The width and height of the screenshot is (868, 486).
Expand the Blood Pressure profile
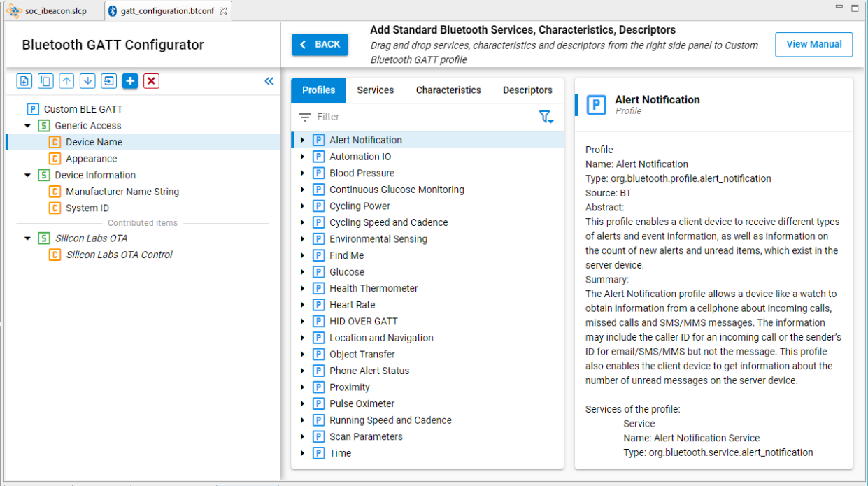click(x=301, y=173)
